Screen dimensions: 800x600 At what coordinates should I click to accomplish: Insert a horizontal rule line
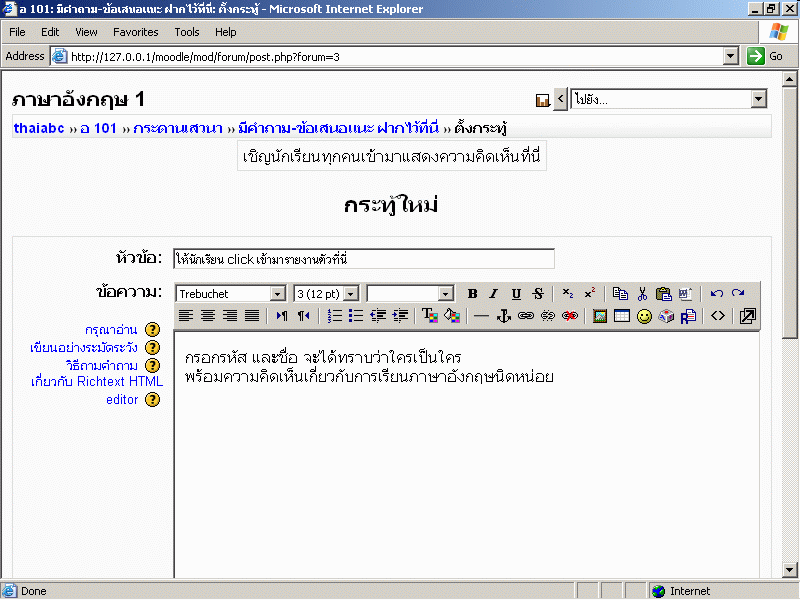pos(481,316)
